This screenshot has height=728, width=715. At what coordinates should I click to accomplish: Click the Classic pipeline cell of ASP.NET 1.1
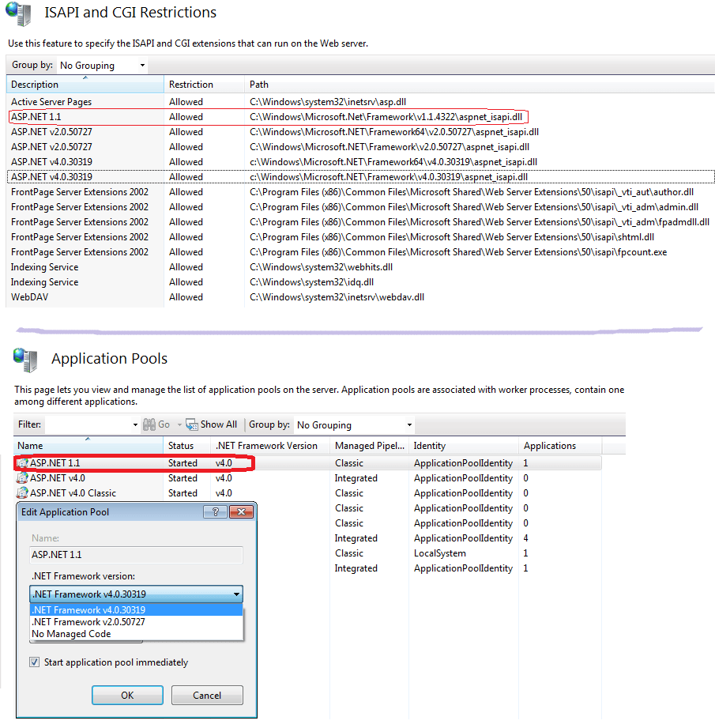[x=349, y=463]
